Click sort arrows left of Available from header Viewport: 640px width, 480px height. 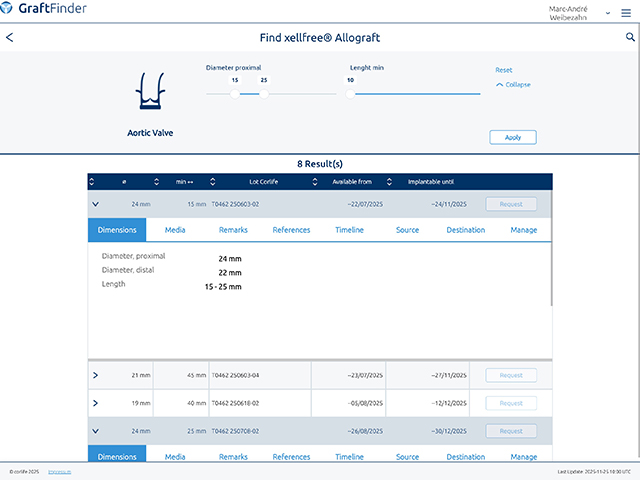317,182
